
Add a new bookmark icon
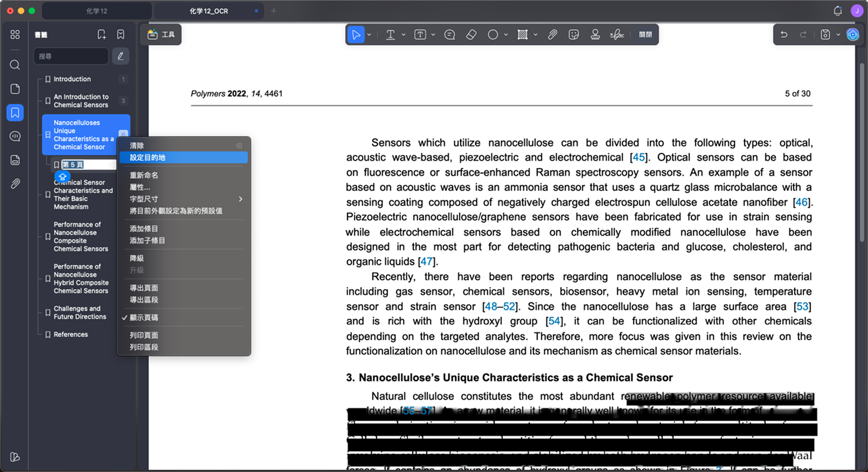(101, 34)
